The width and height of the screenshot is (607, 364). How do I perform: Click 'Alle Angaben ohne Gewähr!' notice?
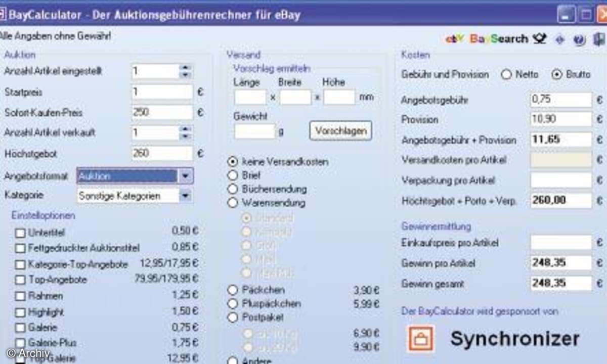[55, 36]
